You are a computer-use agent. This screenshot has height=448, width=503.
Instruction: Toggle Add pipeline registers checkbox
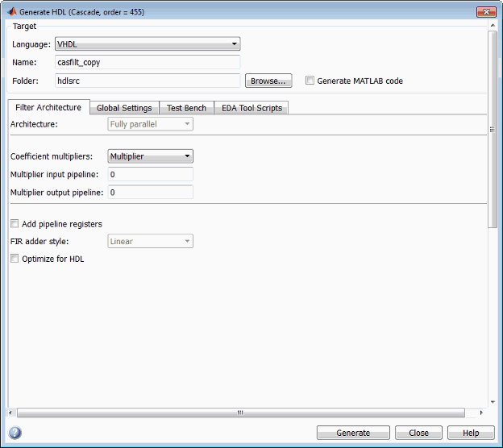(15, 223)
